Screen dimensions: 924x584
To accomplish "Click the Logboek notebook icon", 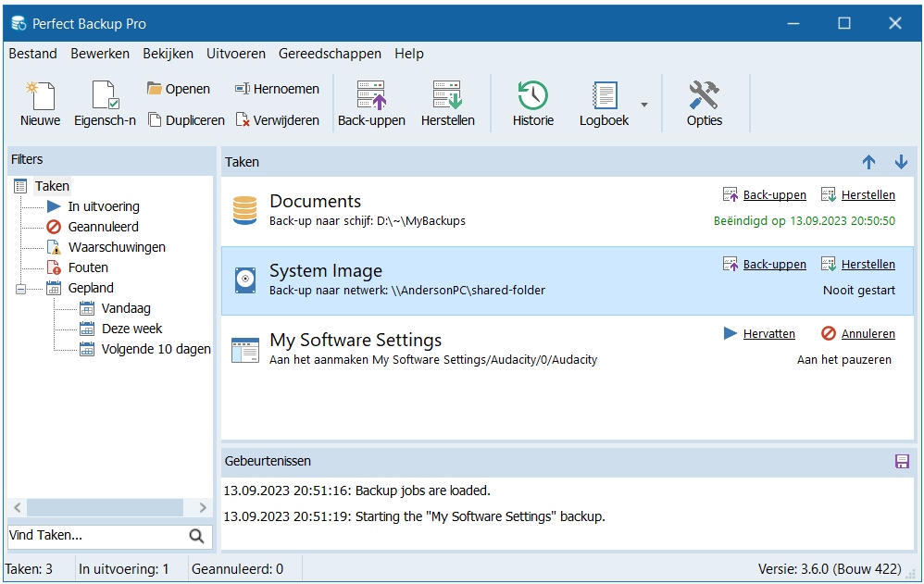I will (604, 95).
